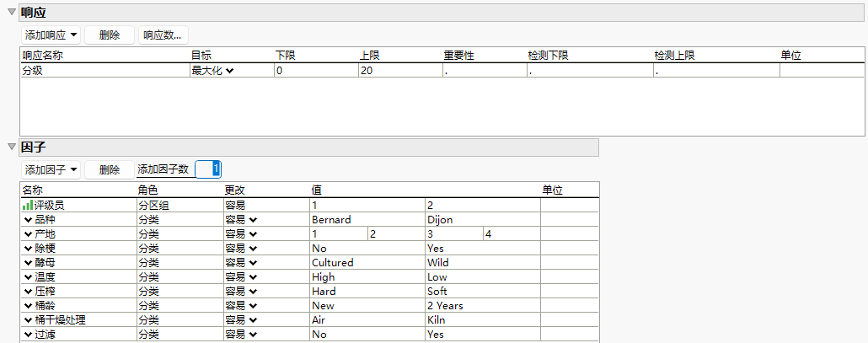868x343 pixels.
Task: Select the Dijon value cell
Action: 482,220
